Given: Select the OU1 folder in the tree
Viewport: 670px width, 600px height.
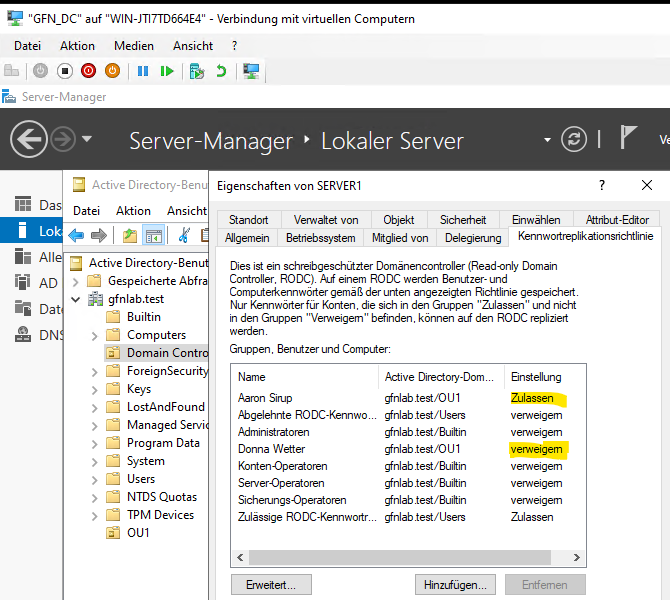Looking at the screenshot, I should [x=138, y=533].
